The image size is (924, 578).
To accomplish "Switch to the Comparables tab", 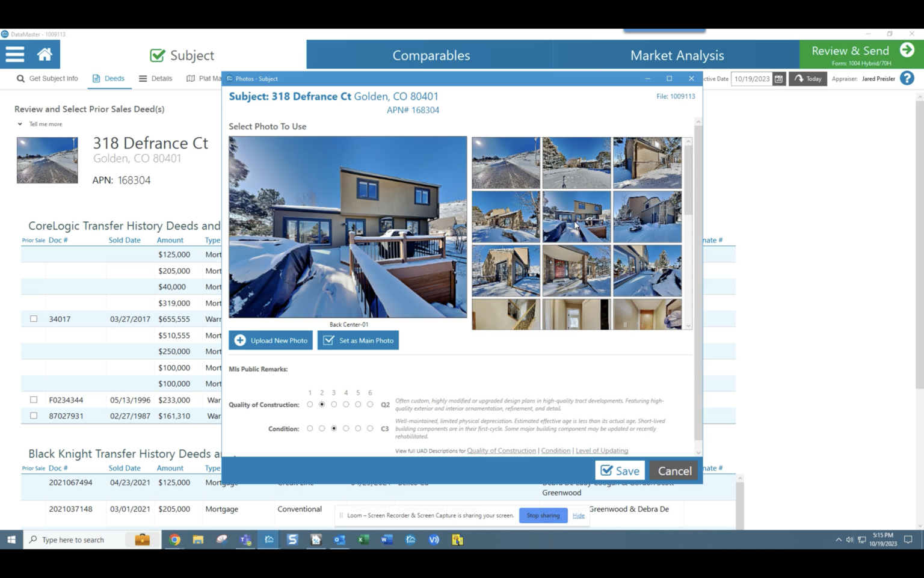I will tap(431, 55).
